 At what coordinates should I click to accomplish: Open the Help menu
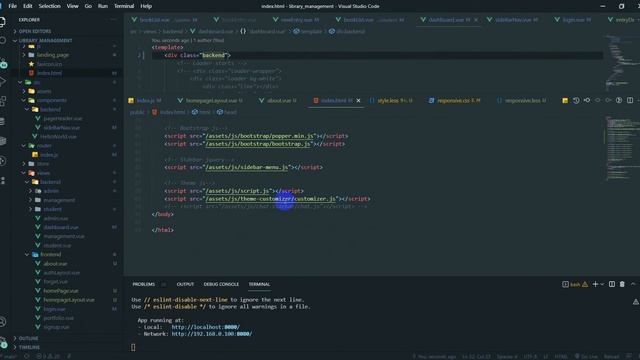[x=146, y=6]
